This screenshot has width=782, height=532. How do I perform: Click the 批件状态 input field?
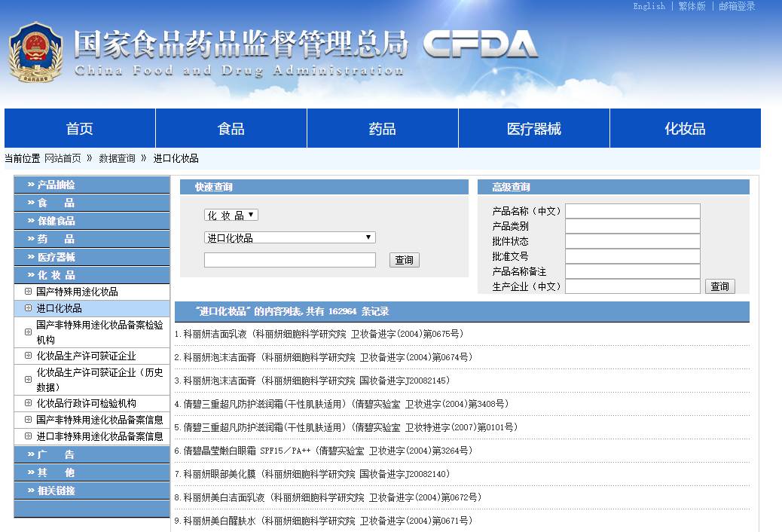tap(632, 241)
